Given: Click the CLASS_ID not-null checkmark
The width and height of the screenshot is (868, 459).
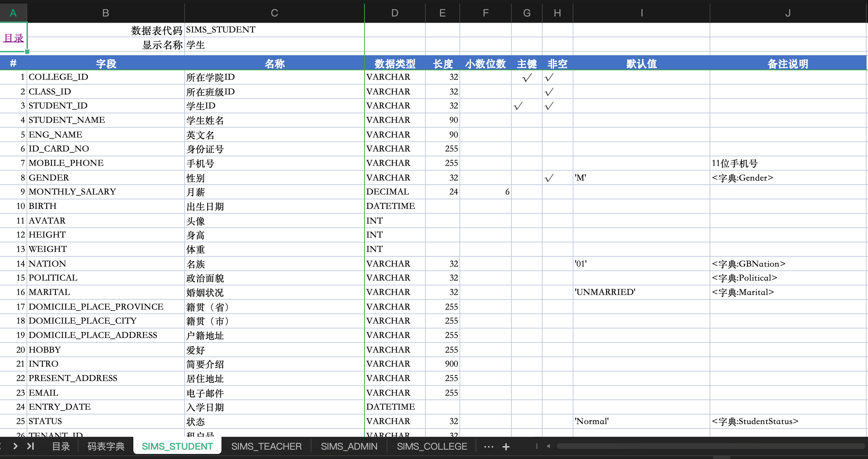Looking at the screenshot, I should [549, 92].
